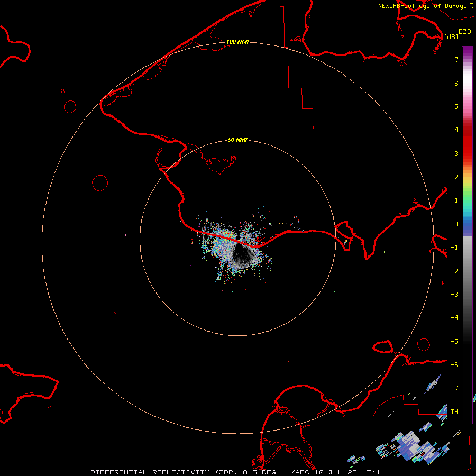
Task: Click the KAEC station identifier in the caption
Action: tap(300, 472)
